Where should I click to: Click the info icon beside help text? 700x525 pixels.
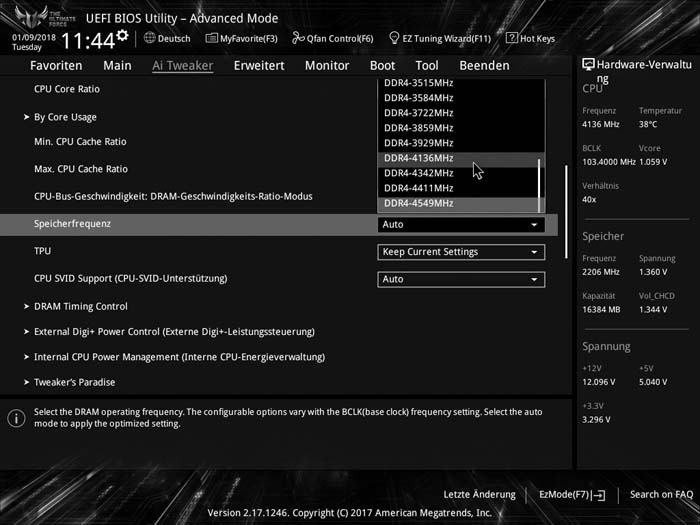pyautogui.click(x=16, y=418)
